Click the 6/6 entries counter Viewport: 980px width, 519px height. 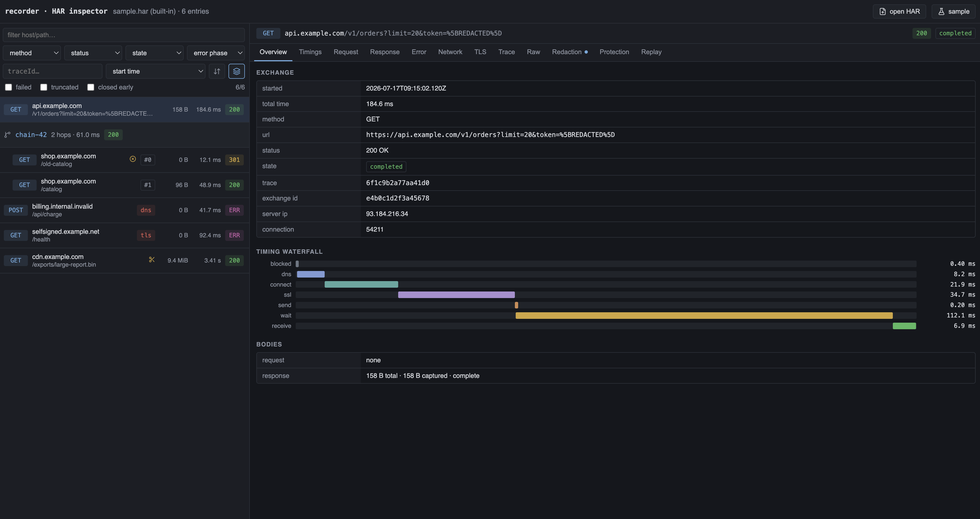[x=240, y=87]
